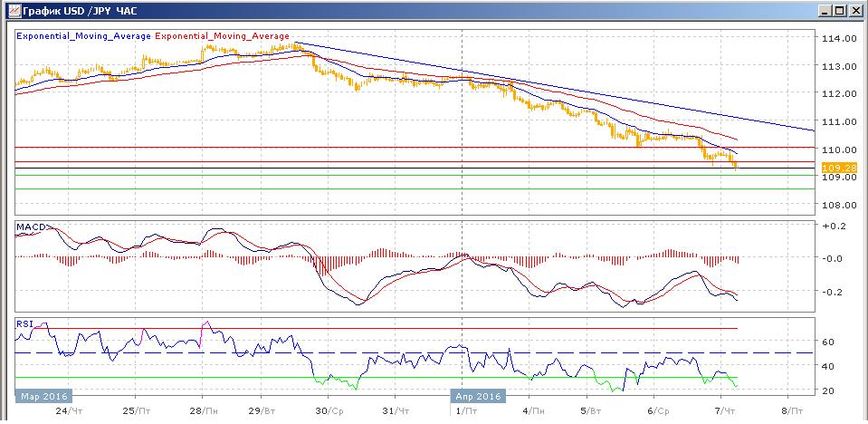Click the MACD indicator panel label
Screen dimensions: 868x424
(30, 226)
